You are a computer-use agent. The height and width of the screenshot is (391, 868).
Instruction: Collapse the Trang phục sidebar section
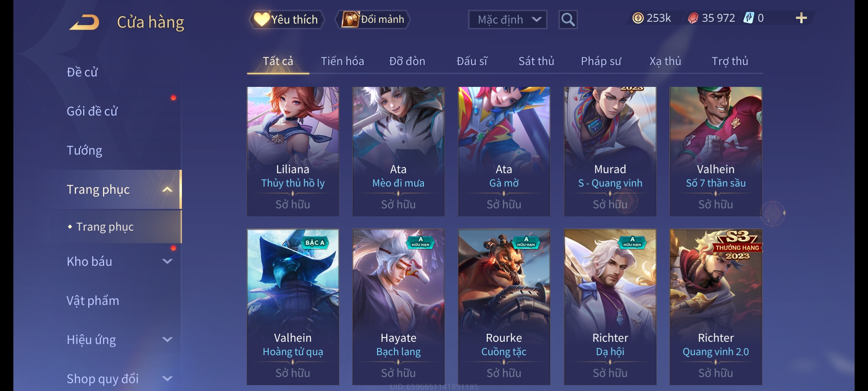tap(167, 190)
